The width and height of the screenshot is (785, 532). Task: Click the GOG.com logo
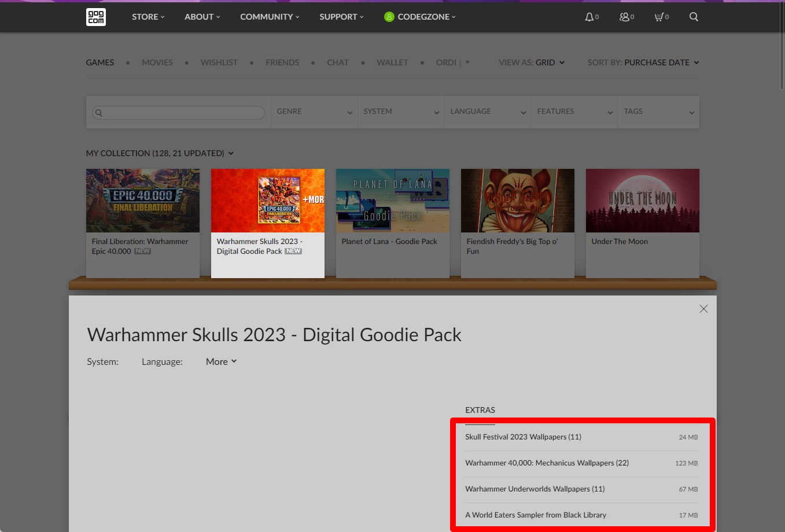click(96, 17)
